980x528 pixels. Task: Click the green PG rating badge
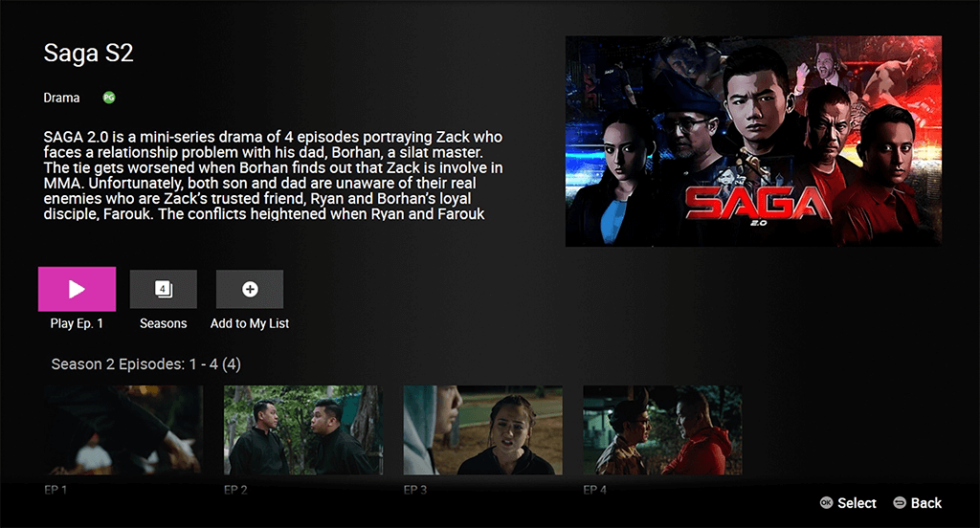point(109,98)
